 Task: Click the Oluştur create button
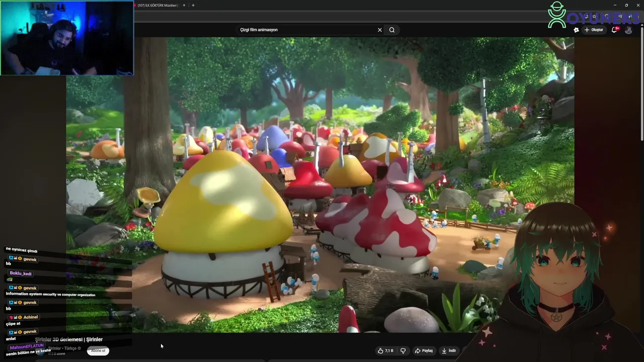[594, 30]
